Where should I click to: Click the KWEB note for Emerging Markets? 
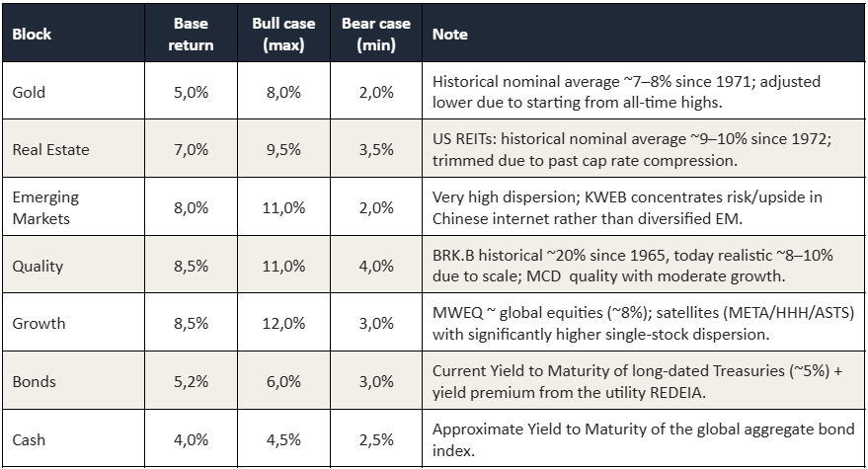(643, 206)
